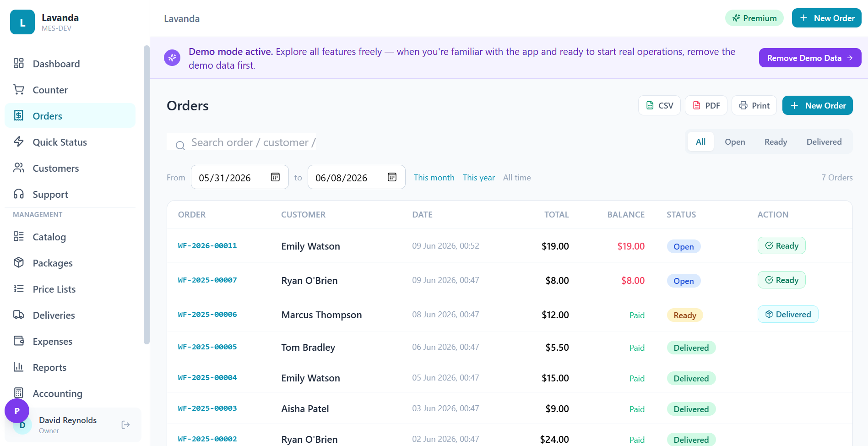Choose the All time date shortcut
This screenshot has height=446, width=868.
coord(517,177)
